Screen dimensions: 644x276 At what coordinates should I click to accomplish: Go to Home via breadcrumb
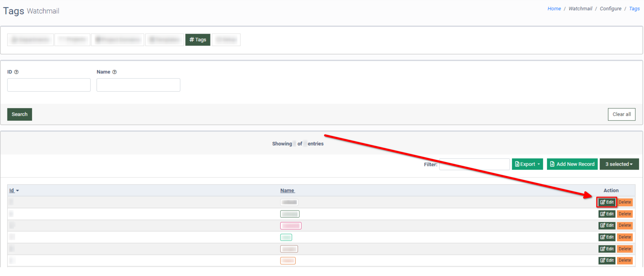tap(554, 9)
